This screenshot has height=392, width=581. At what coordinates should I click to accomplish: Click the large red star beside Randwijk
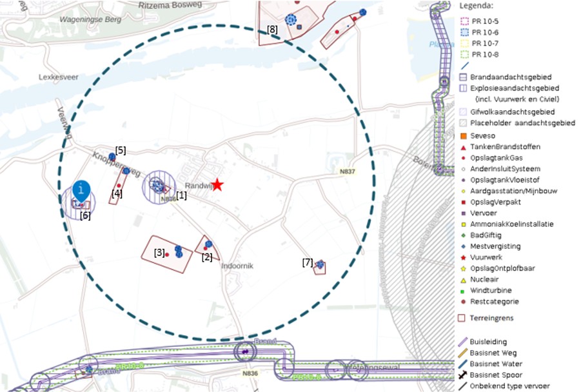217,185
